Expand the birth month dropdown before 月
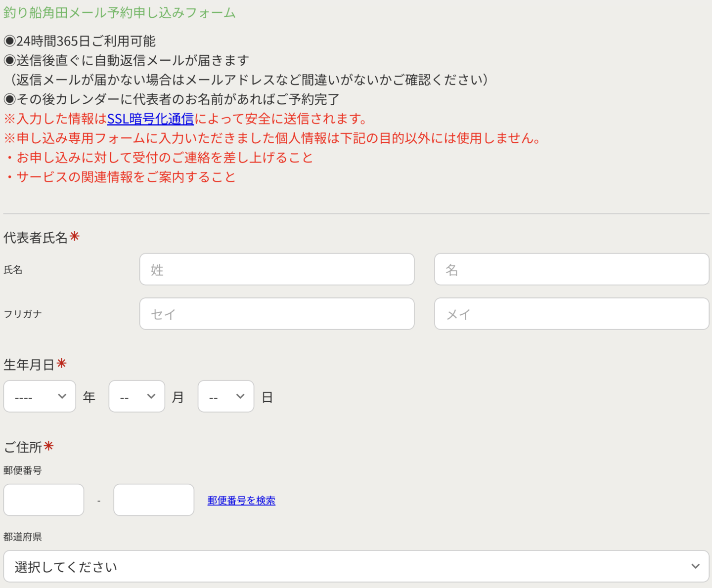 coord(137,396)
